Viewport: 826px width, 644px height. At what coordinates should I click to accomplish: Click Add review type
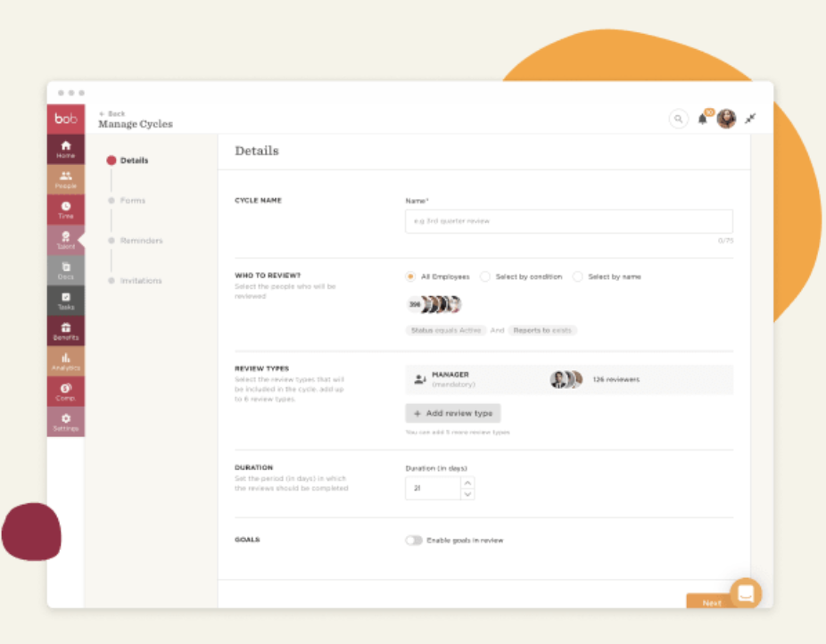point(453,413)
